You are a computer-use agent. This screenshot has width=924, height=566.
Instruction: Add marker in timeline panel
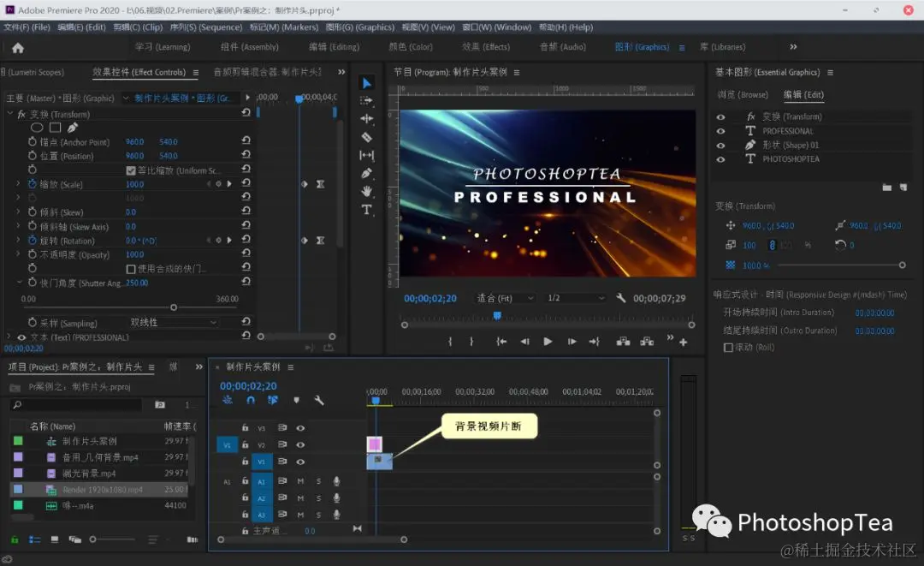pos(296,401)
